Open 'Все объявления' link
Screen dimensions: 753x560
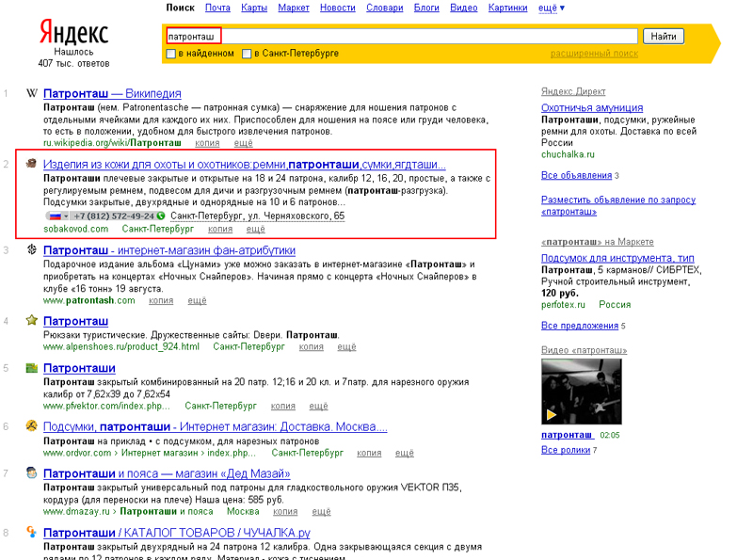[576, 175]
